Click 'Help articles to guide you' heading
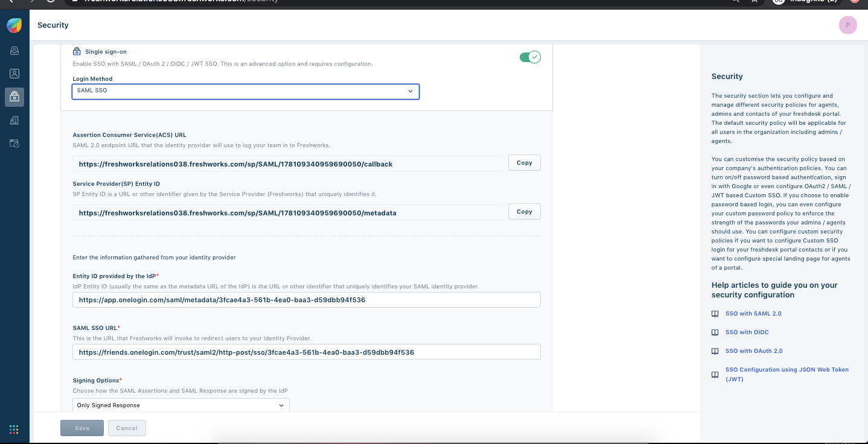The width and height of the screenshot is (868, 444). pyautogui.click(x=774, y=290)
